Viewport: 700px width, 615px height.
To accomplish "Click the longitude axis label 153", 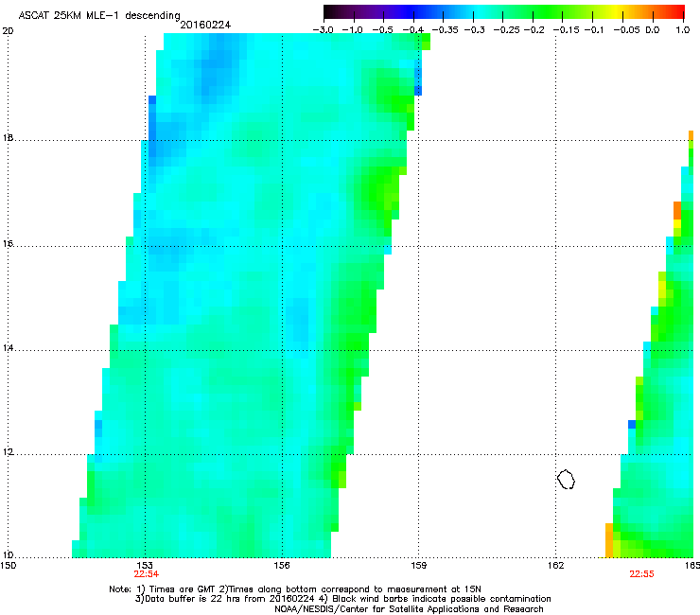I will pos(145,566).
